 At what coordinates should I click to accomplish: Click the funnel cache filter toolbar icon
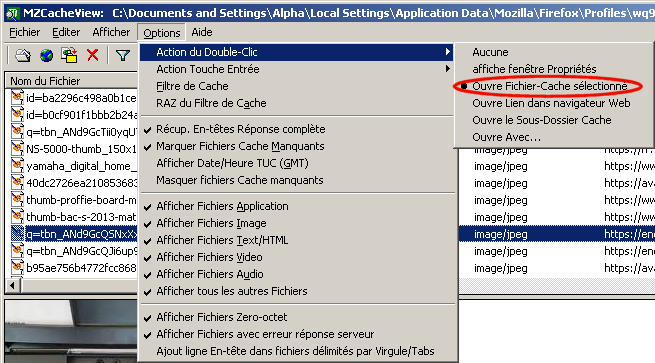click(123, 55)
